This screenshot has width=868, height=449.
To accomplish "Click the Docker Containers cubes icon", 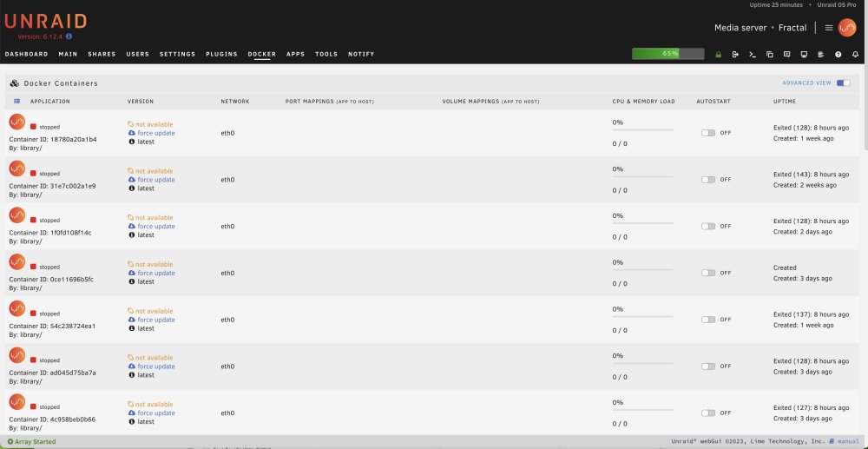I will coord(15,83).
